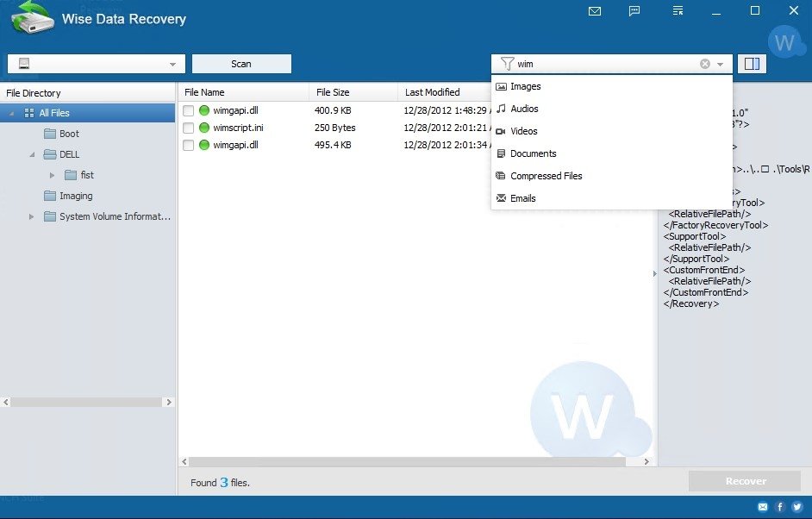
Task: Expand the fist folder
Action: [x=52, y=175]
